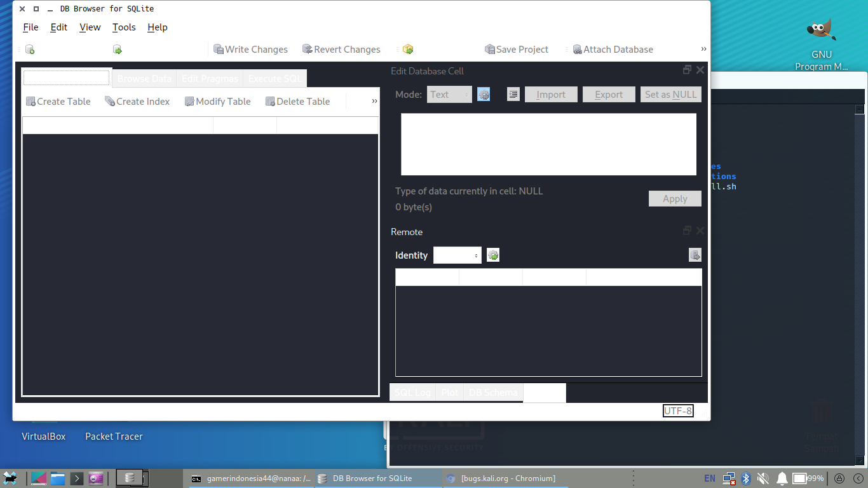Open the Tools menu
Viewport: 868px width, 488px height.
[124, 27]
